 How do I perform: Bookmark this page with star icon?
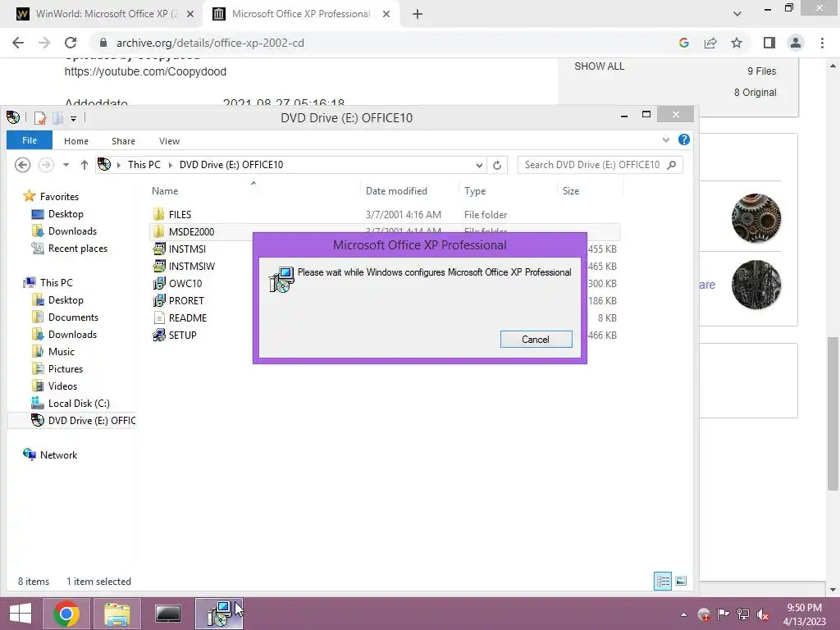pyautogui.click(x=737, y=43)
